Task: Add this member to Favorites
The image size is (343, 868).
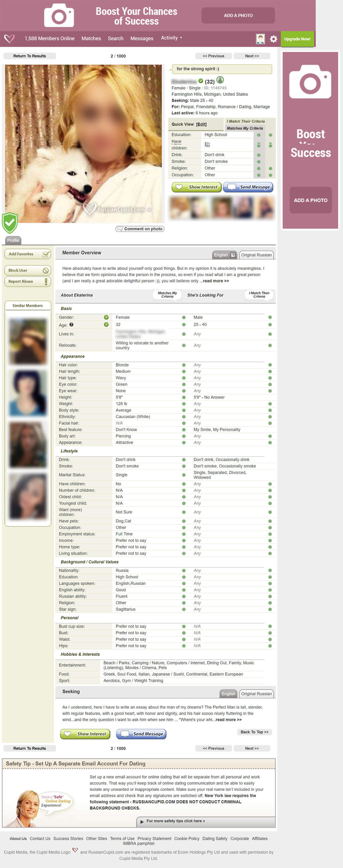Action: pos(28,254)
